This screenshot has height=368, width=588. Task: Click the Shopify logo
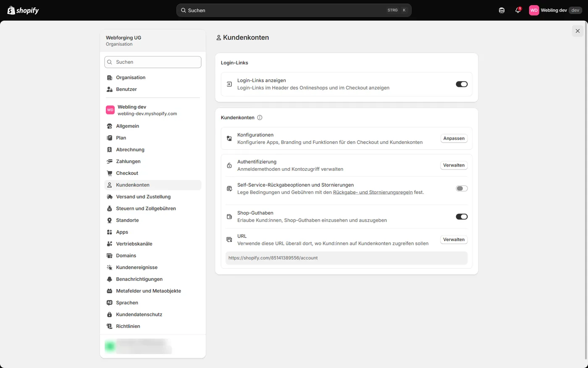click(x=23, y=10)
